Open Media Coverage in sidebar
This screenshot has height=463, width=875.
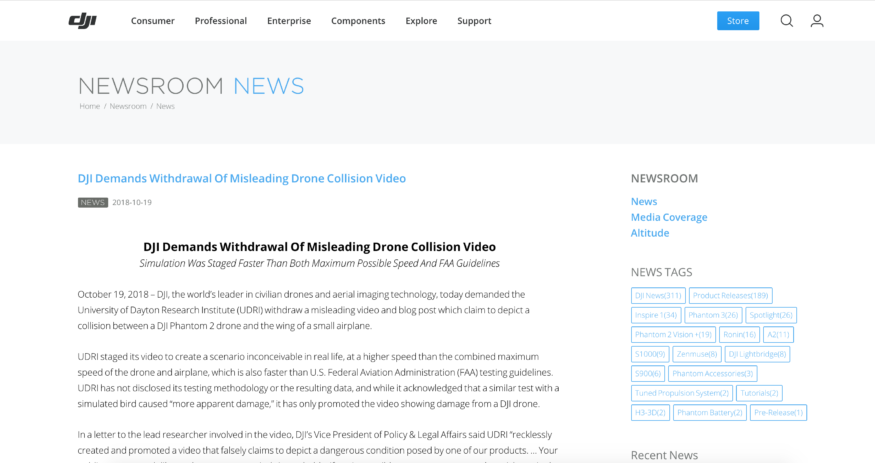[668, 217]
